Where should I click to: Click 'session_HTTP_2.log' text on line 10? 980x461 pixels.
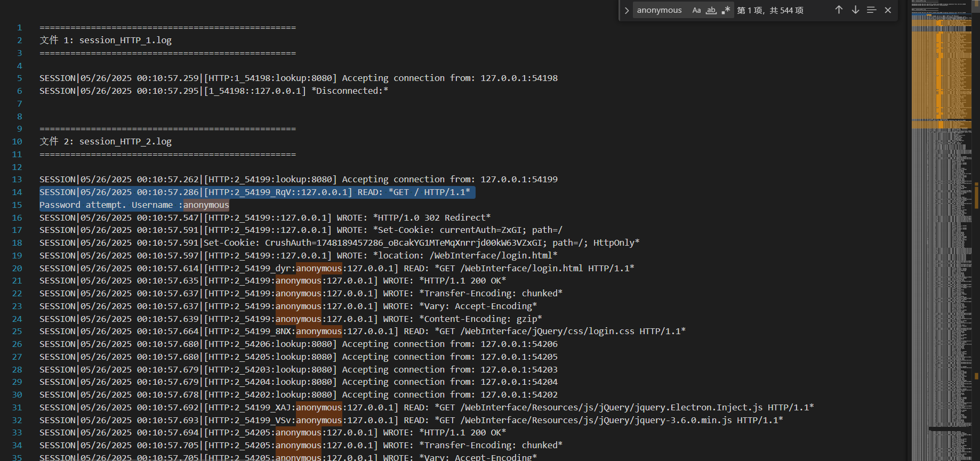click(125, 142)
